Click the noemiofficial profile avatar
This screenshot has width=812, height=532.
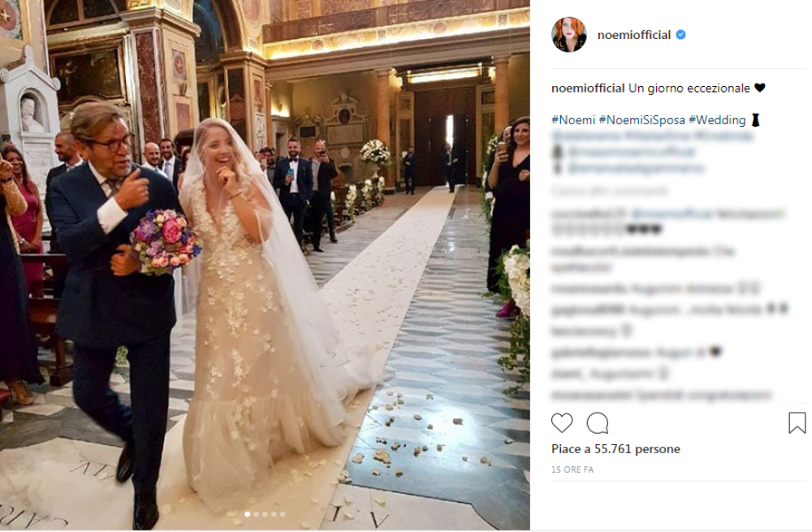coord(568,35)
